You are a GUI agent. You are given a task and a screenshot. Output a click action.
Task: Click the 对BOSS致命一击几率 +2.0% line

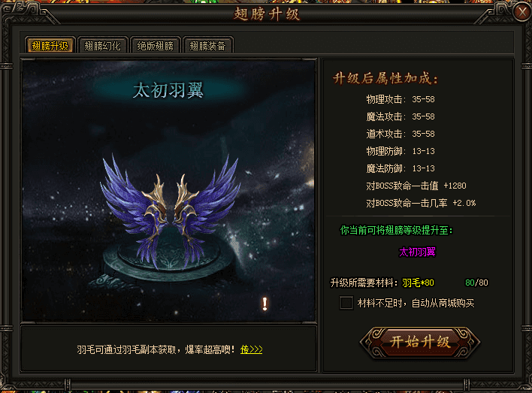point(421,203)
